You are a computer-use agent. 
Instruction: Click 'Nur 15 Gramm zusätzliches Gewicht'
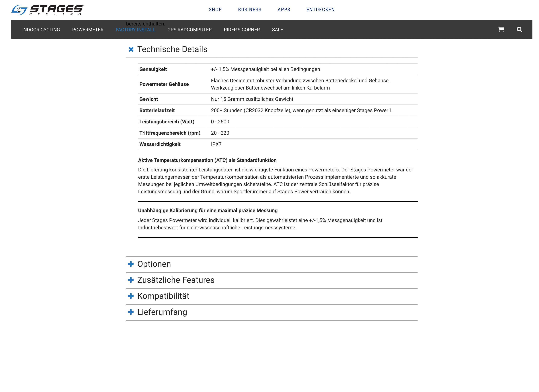point(252,99)
